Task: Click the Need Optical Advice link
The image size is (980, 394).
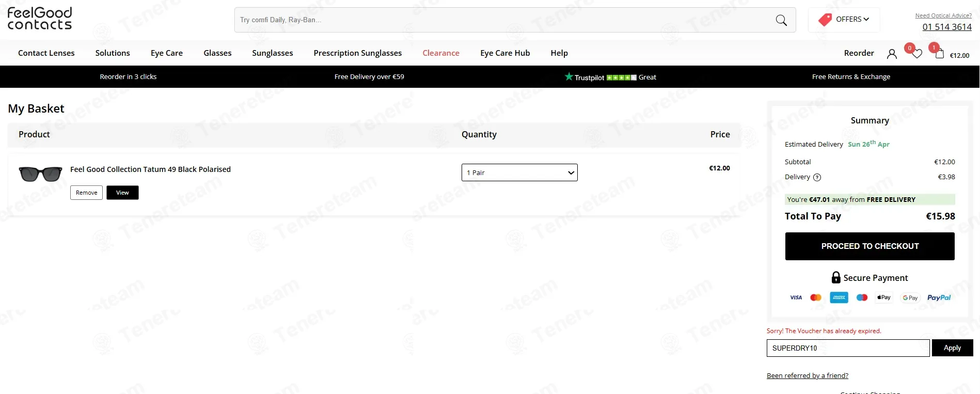Action: click(943, 15)
